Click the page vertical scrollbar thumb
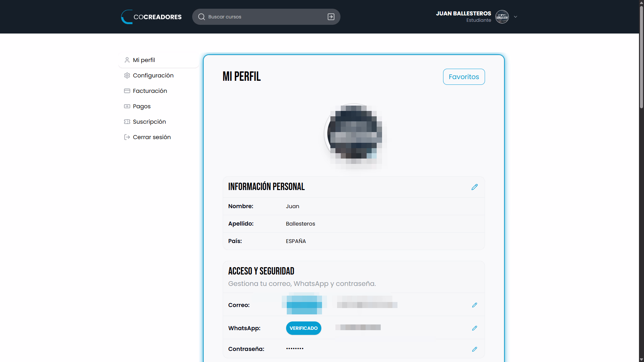 pyautogui.click(x=641, y=57)
